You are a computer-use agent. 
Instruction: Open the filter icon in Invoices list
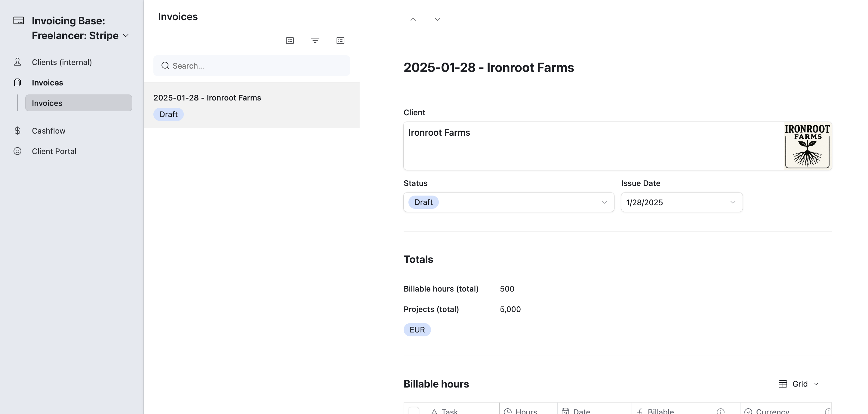pos(315,41)
